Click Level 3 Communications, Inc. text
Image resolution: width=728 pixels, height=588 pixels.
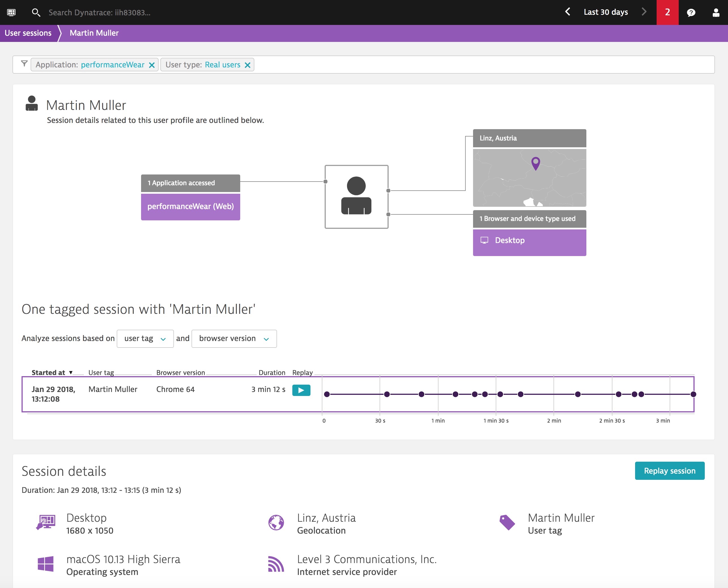point(367,559)
